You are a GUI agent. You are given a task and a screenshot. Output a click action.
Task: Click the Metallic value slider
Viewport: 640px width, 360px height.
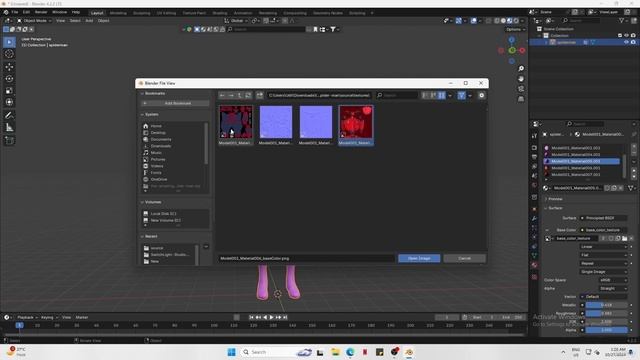click(x=607, y=305)
